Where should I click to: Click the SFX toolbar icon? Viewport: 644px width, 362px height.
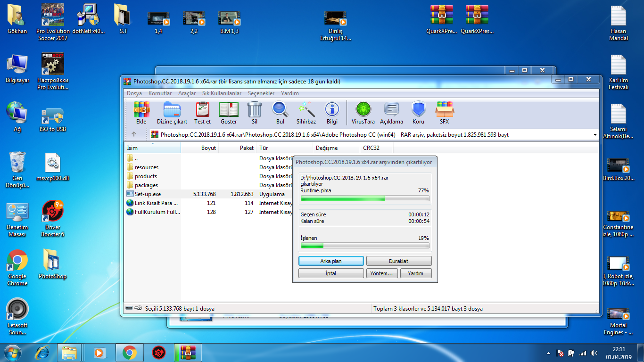click(x=445, y=113)
